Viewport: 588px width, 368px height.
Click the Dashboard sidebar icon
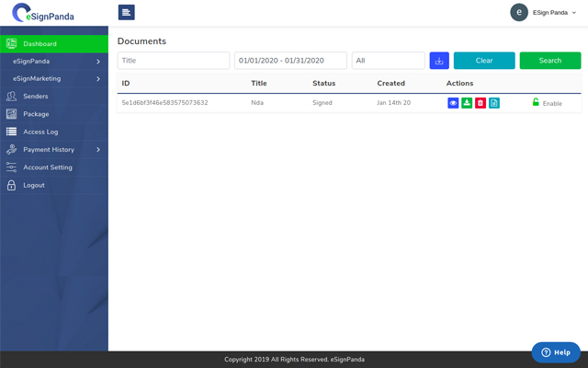pos(11,43)
